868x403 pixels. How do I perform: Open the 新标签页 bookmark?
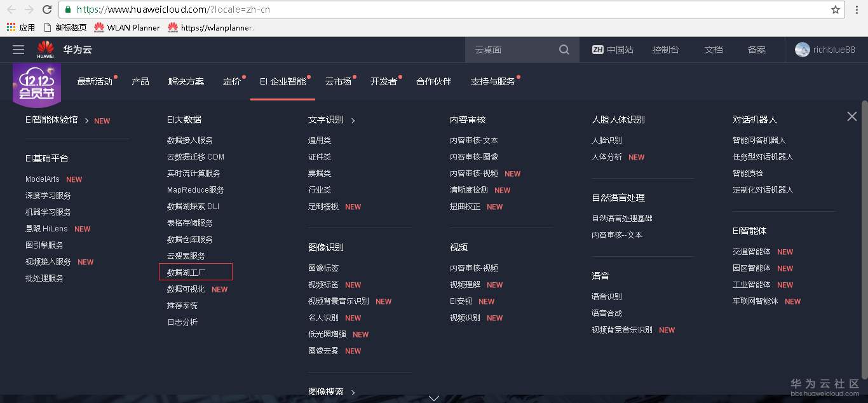click(65, 27)
